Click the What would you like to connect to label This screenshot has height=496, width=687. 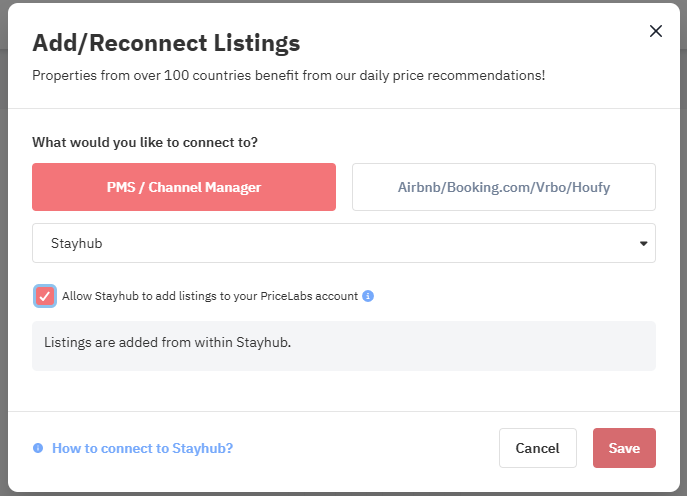point(145,142)
